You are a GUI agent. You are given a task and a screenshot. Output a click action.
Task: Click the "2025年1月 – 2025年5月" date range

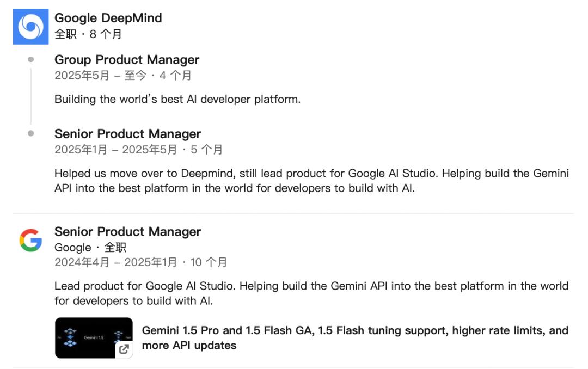(115, 150)
